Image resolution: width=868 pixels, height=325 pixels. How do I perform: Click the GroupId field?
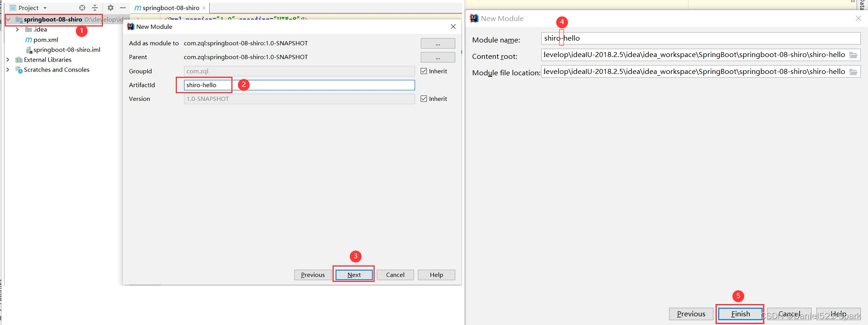pyautogui.click(x=299, y=71)
